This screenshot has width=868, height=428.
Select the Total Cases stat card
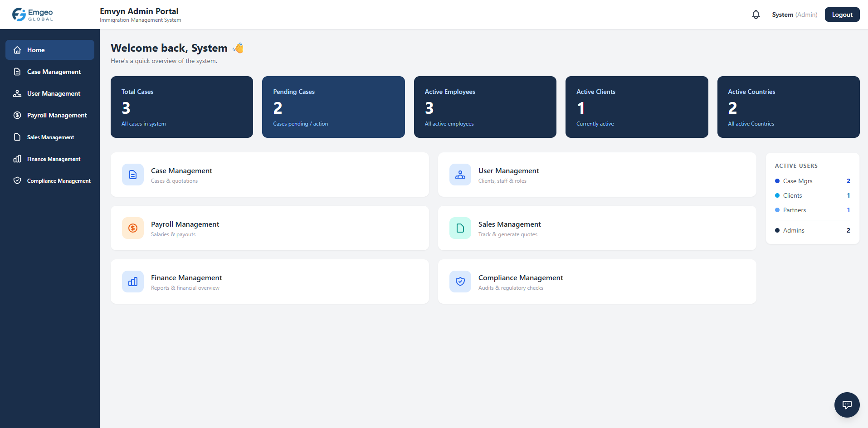[x=182, y=107]
